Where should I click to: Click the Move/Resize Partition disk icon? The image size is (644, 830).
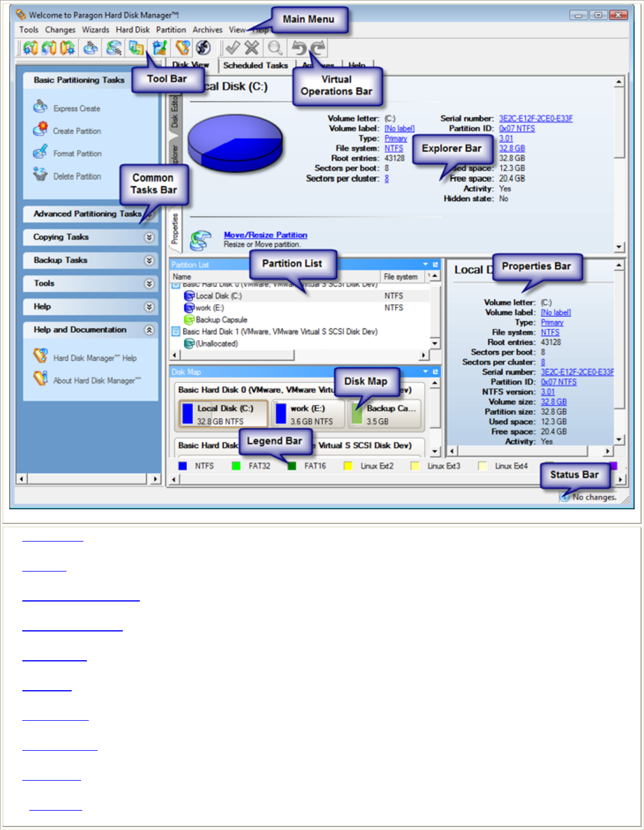coord(201,240)
